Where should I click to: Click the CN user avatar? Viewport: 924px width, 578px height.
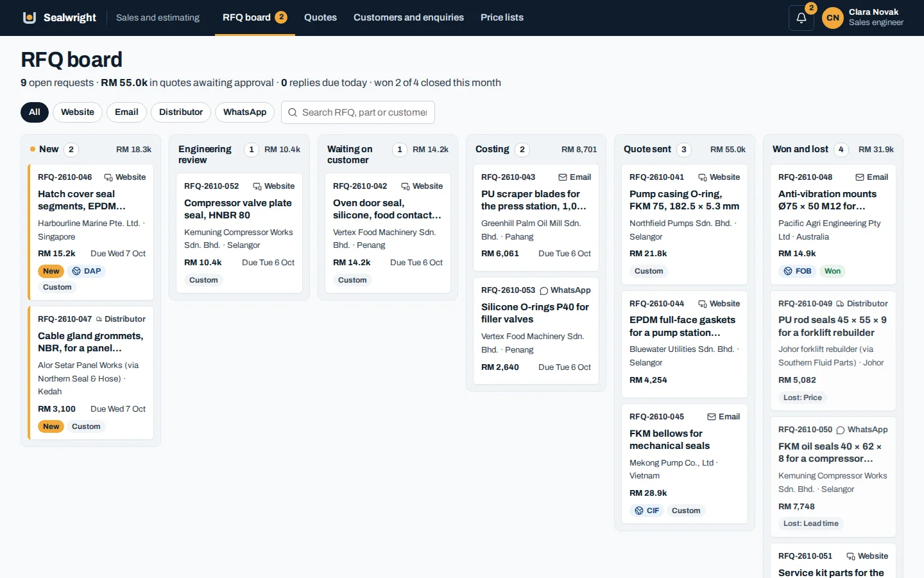pyautogui.click(x=833, y=18)
